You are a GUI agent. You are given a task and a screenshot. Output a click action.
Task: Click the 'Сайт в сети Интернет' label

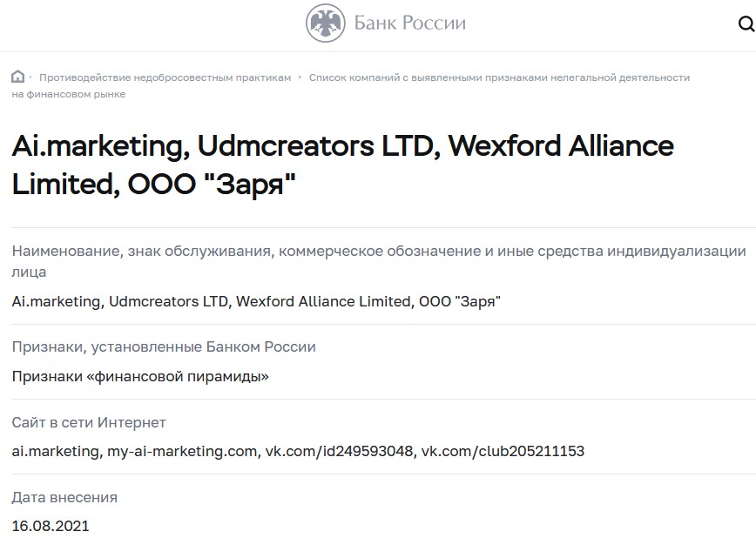pos(89,422)
